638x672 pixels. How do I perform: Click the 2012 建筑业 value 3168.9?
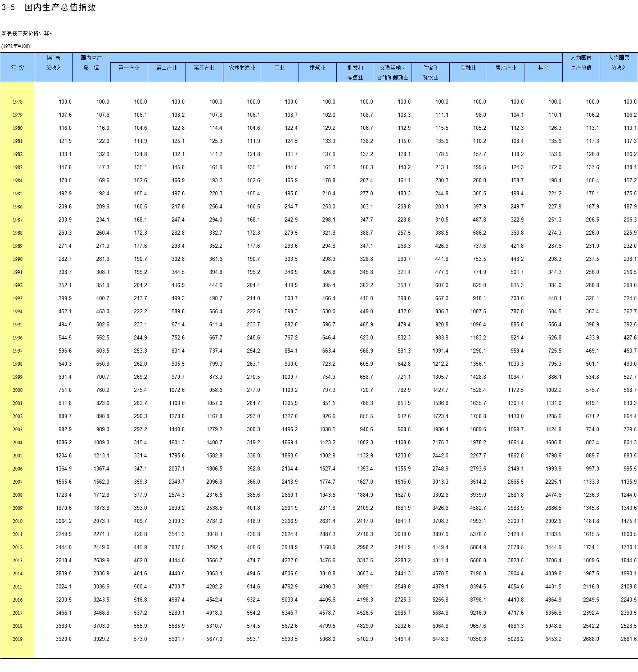(x=328, y=548)
